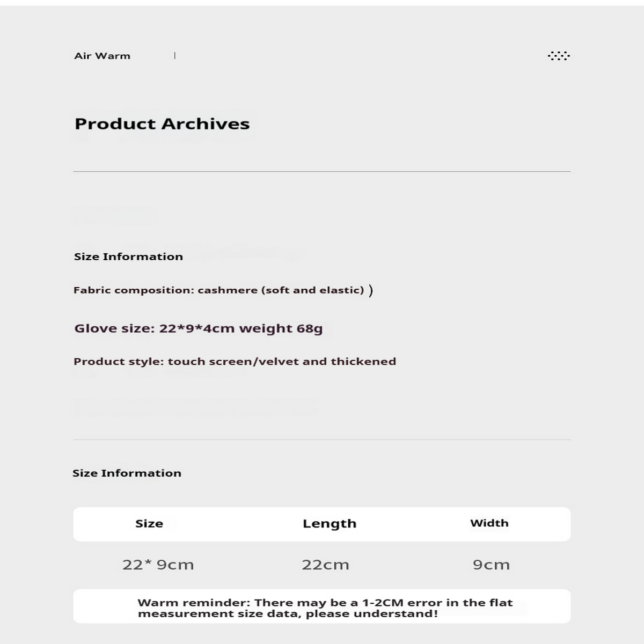The image size is (644, 644).
Task: Click the divider line below Product Archives
Action: pyautogui.click(x=322, y=172)
